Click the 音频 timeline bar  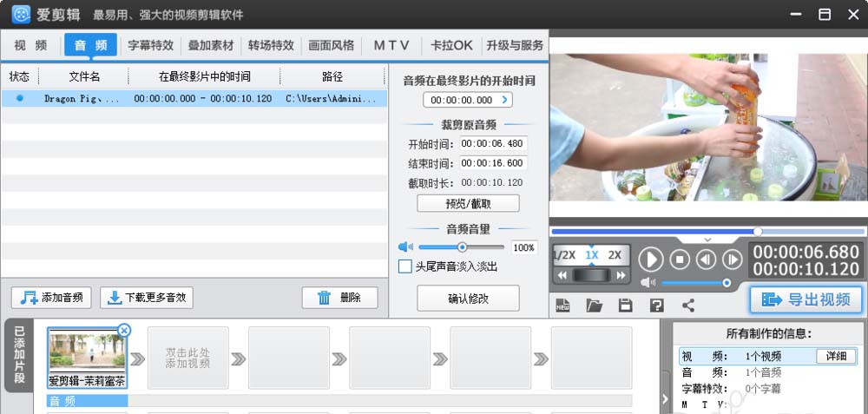[x=88, y=401]
